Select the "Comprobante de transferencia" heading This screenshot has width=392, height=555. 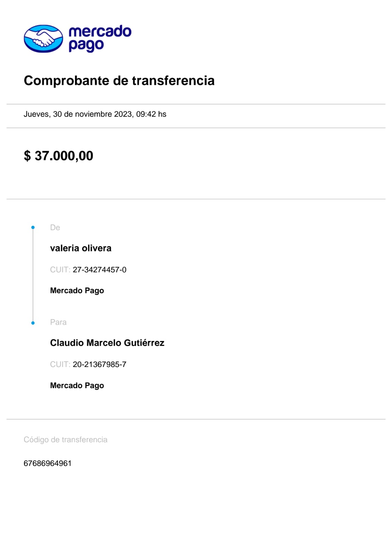[119, 80]
